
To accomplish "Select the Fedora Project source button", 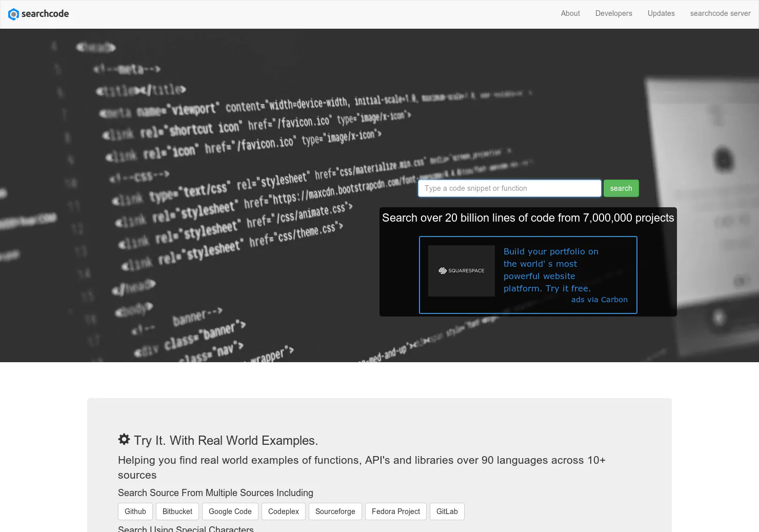I will pyautogui.click(x=396, y=511).
